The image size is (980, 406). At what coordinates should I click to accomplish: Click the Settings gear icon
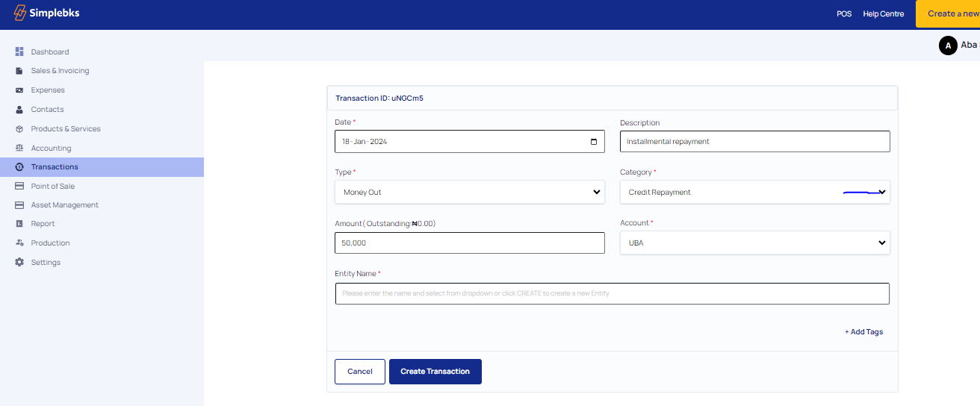coord(19,263)
